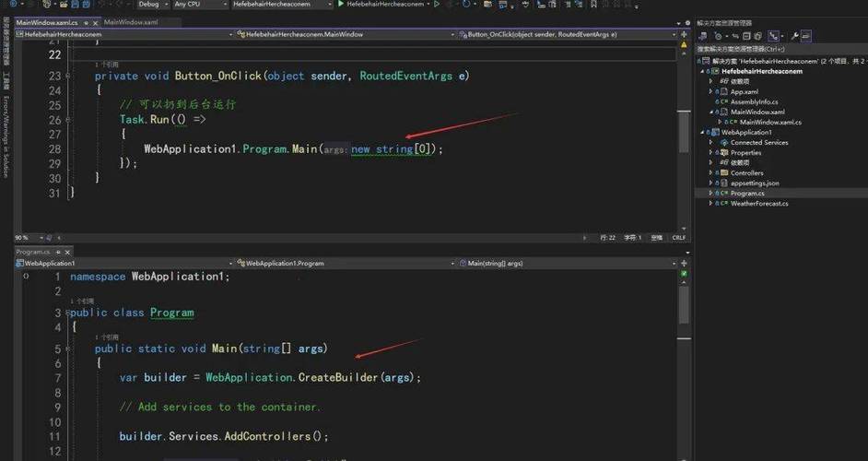This screenshot has height=461, width=868.
Task: Open the Any CPU platform dropdown
Action: click(x=198, y=5)
